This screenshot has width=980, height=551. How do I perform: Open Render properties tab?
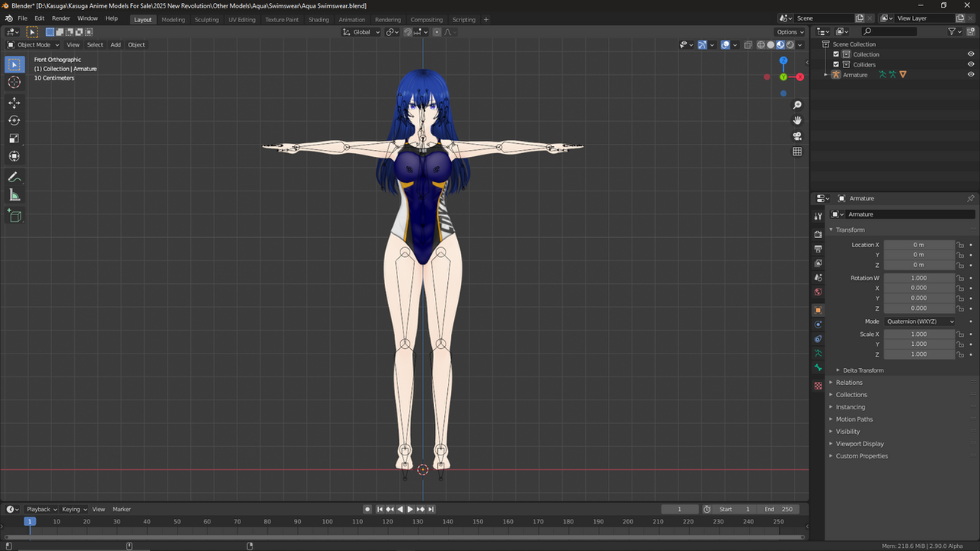pos(818,234)
